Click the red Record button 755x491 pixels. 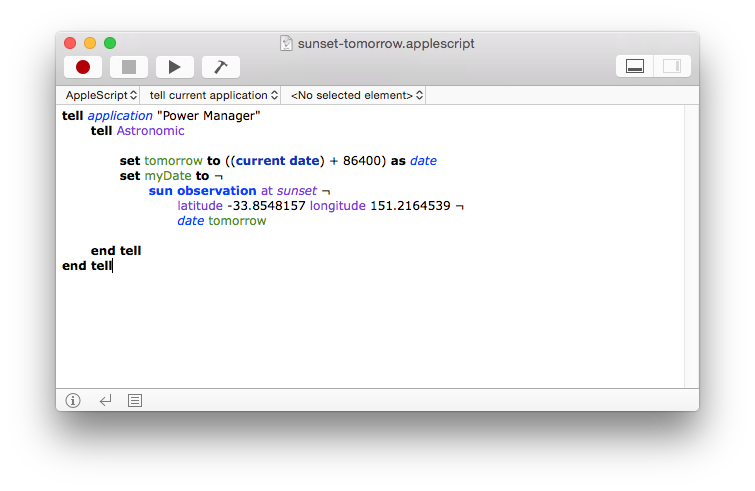[83, 67]
